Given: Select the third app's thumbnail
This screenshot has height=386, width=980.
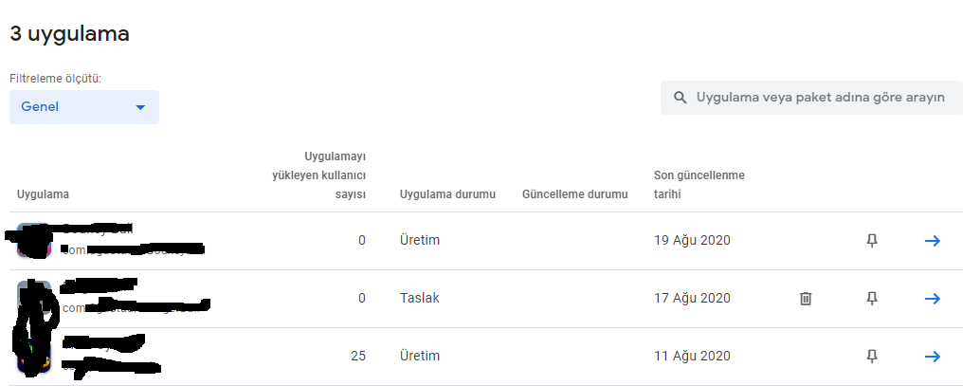Looking at the screenshot, I should pyautogui.click(x=34, y=357).
